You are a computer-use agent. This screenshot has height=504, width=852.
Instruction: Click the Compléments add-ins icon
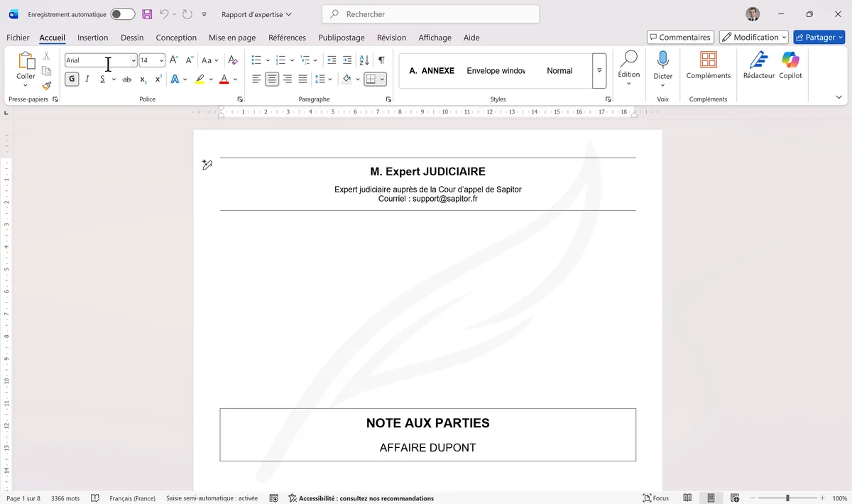[x=708, y=60]
